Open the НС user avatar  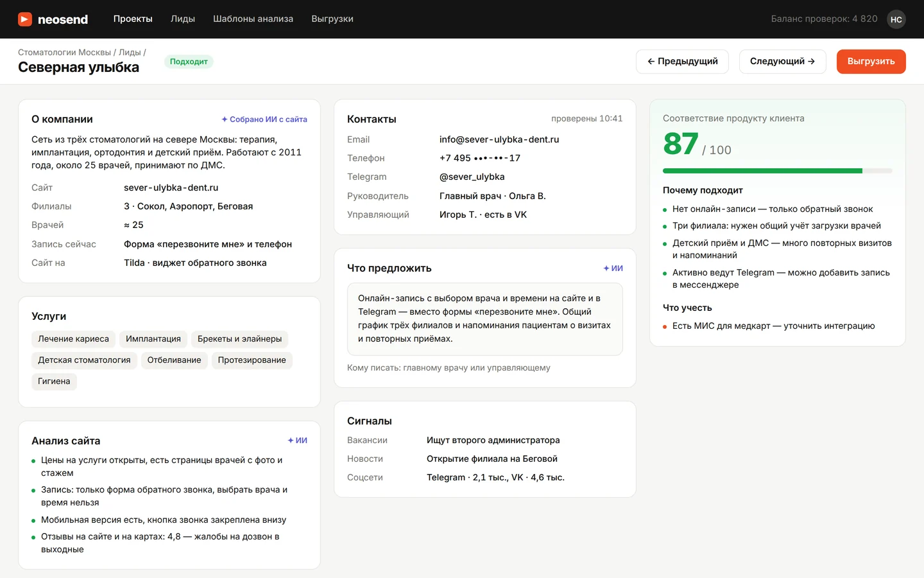[x=896, y=19]
